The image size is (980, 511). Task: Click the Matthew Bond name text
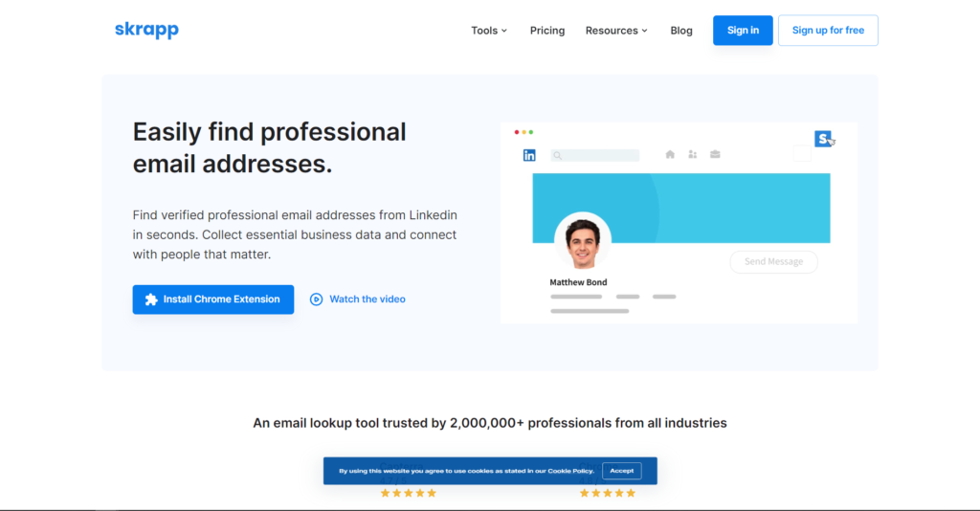tap(578, 282)
